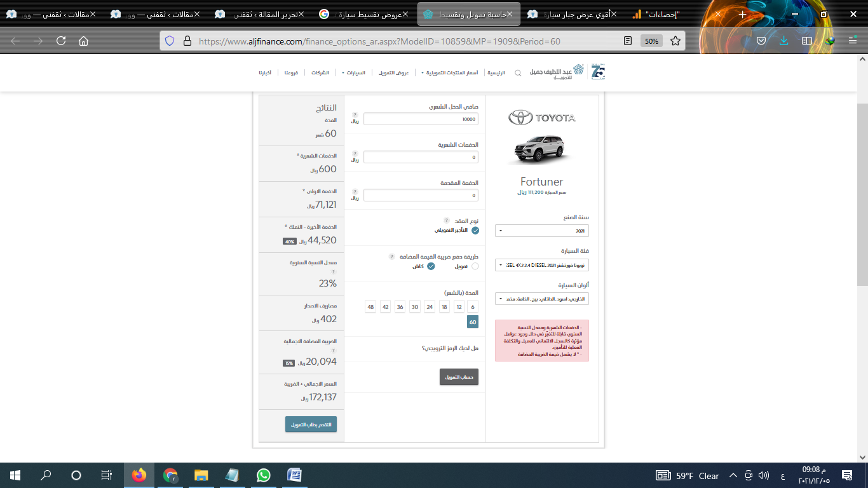The width and height of the screenshot is (868, 488).
Task: Open the Firefox downloads panel
Action: coord(784,41)
